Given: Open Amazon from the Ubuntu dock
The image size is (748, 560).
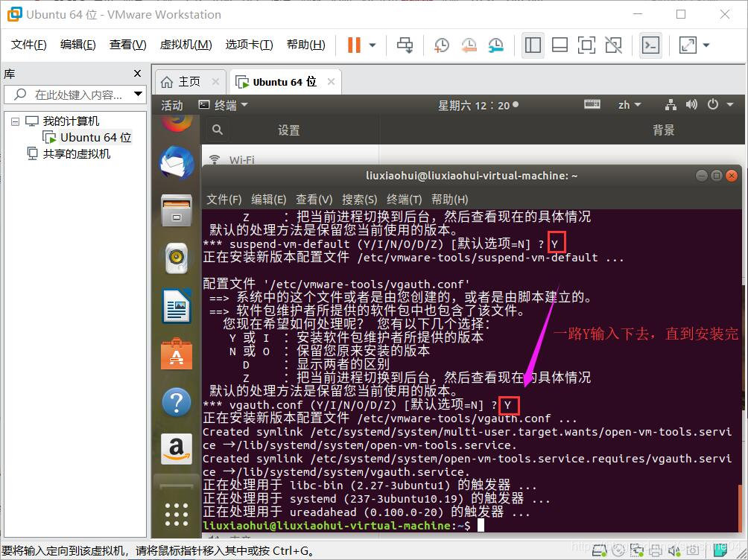Looking at the screenshot, I should (x=177, y=449).
